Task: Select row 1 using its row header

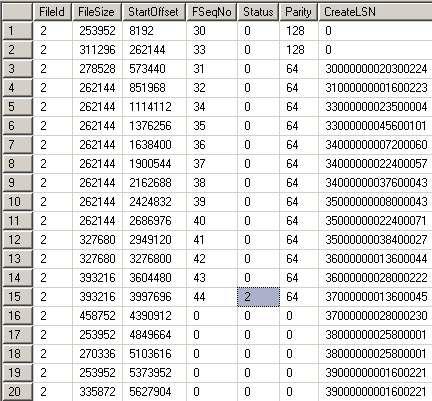Action: tap(18, 31)
